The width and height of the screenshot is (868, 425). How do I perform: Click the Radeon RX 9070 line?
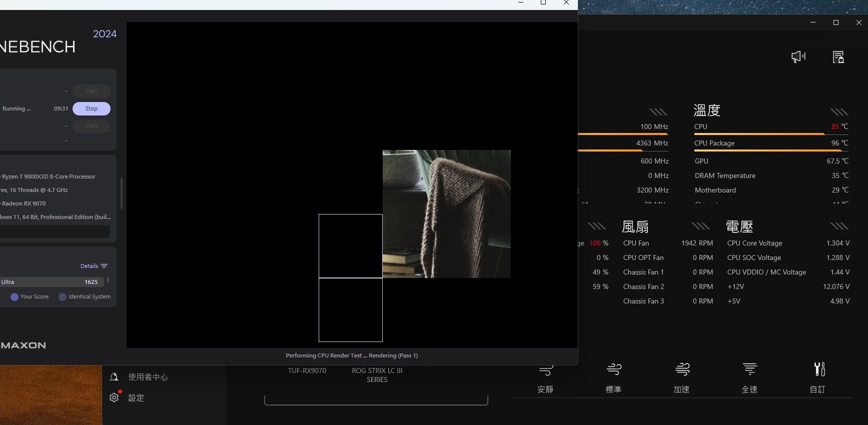point(24,203)
